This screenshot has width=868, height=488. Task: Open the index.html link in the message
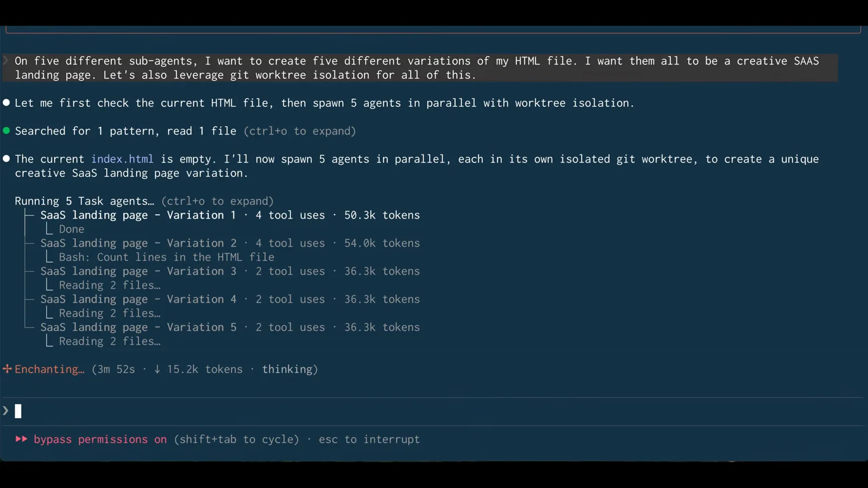(122, 159)
